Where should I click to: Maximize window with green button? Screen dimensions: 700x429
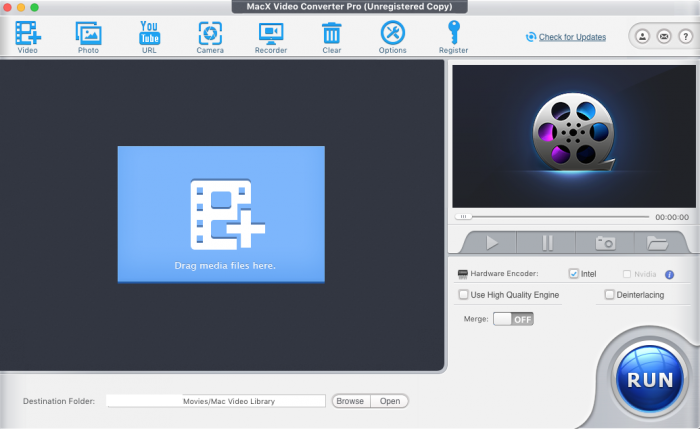point(34,7)
